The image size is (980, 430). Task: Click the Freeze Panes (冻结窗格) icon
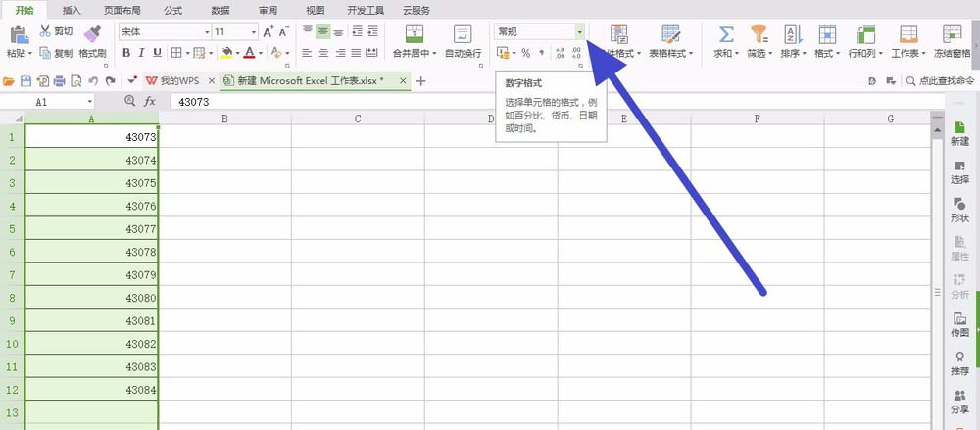[953, 34]
